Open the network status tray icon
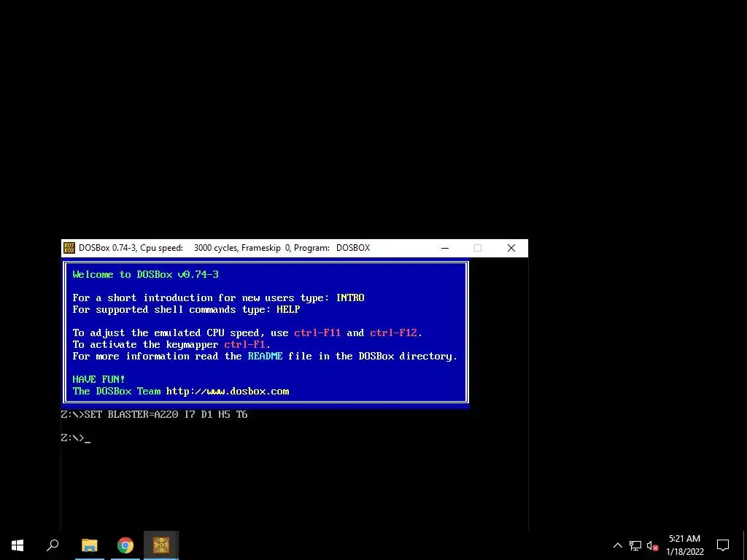 (635, 545)
